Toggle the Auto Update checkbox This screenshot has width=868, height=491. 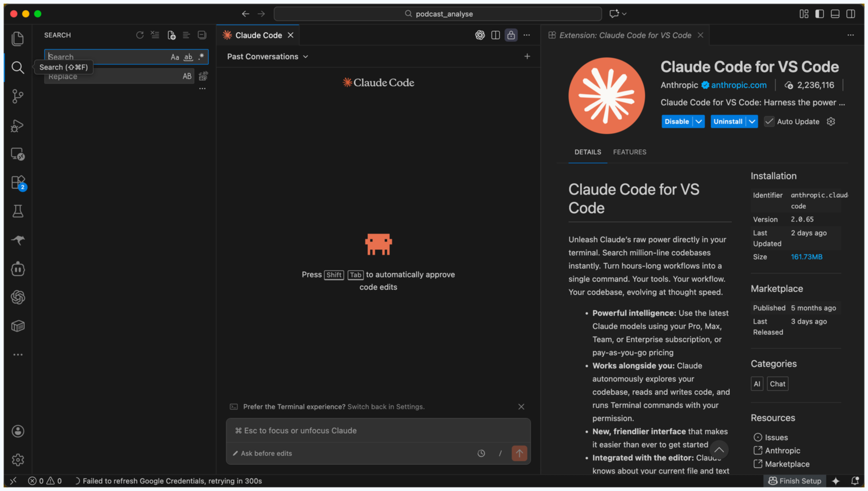coord(769,121)
